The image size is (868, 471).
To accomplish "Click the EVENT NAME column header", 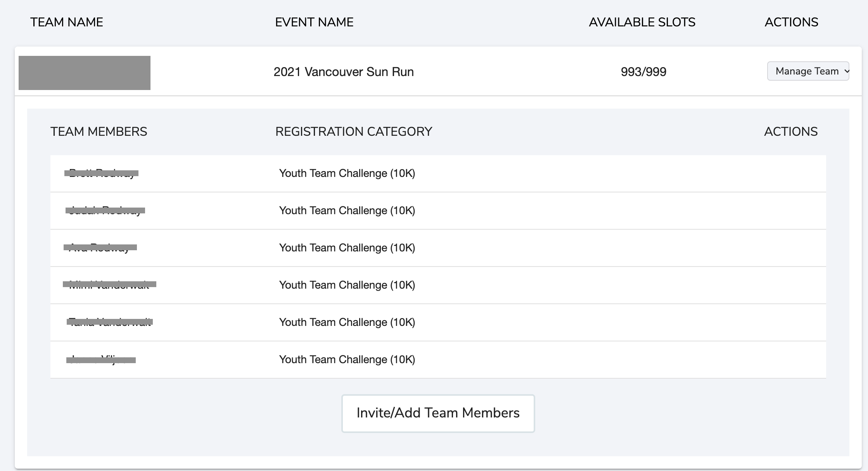I will point(314,22).
